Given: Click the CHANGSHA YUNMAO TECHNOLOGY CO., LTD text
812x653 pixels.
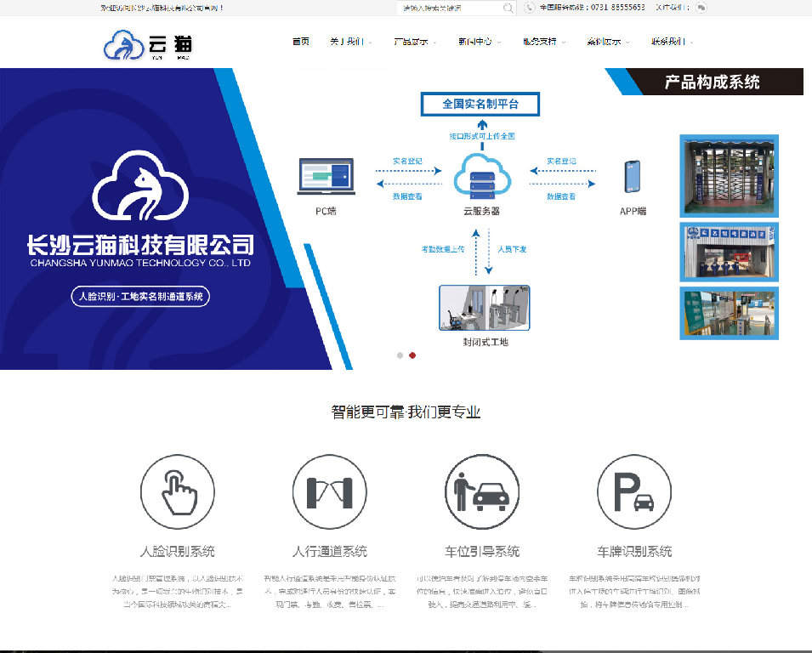Looking at the screenshot, I should (x=140, y=263).
